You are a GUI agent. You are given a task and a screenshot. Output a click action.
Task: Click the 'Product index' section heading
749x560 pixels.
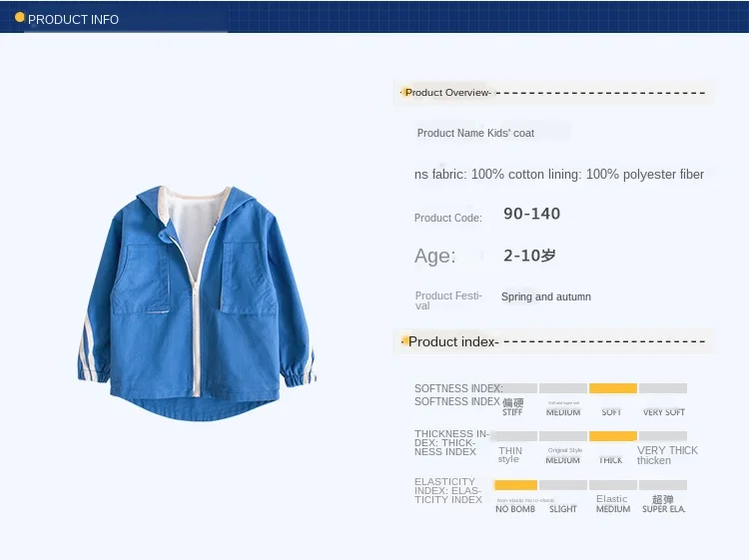point(453,341)
